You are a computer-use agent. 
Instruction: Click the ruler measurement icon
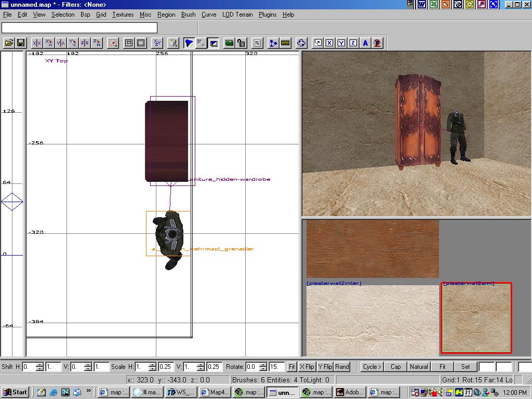[285, 43]
